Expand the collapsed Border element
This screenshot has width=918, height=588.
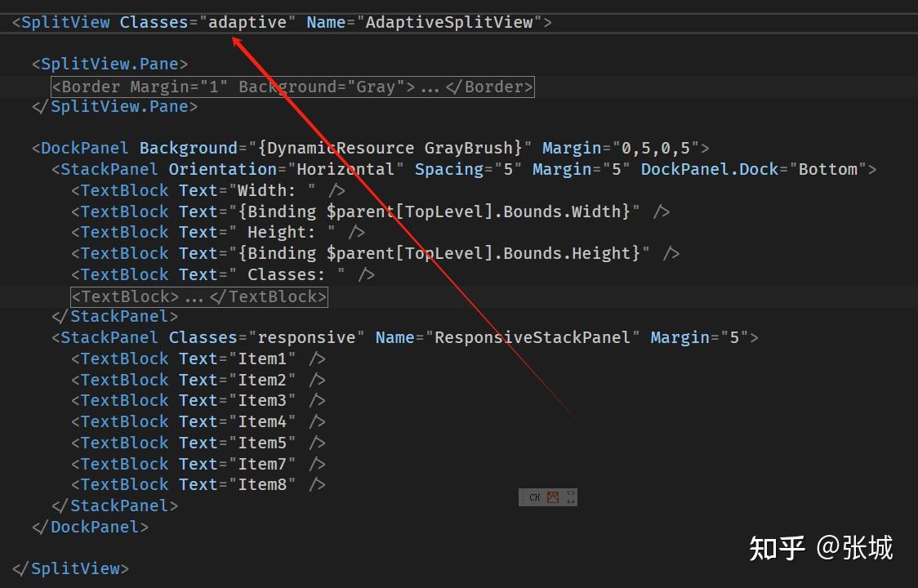292,87
